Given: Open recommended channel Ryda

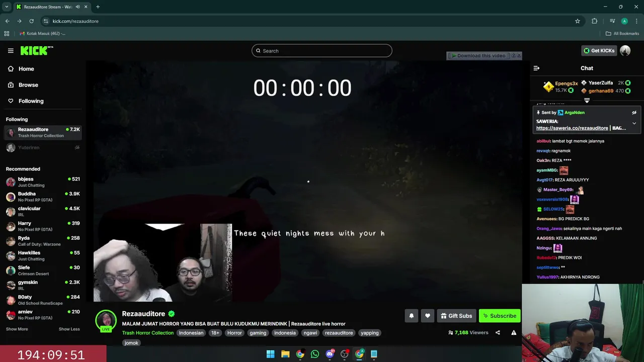Looking at the screenshot, I should 43,241.
